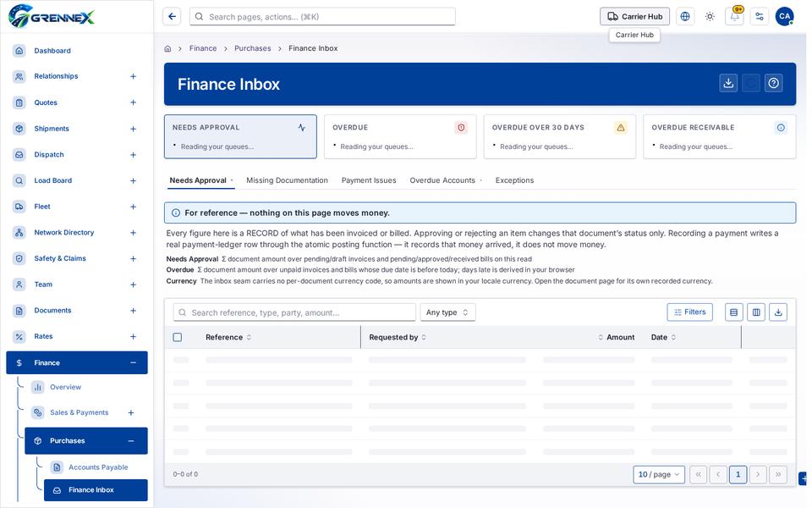Open the language globe icon

[684, 17]
